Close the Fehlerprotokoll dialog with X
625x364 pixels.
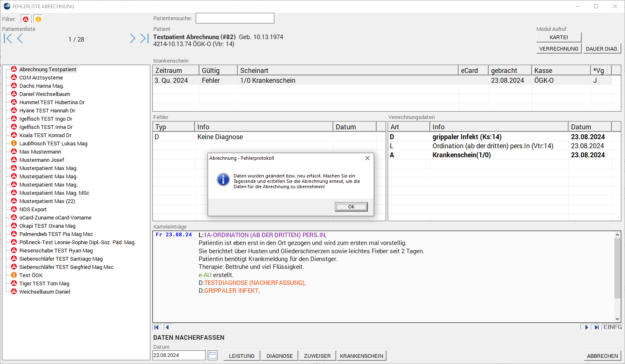click(367, 158)
